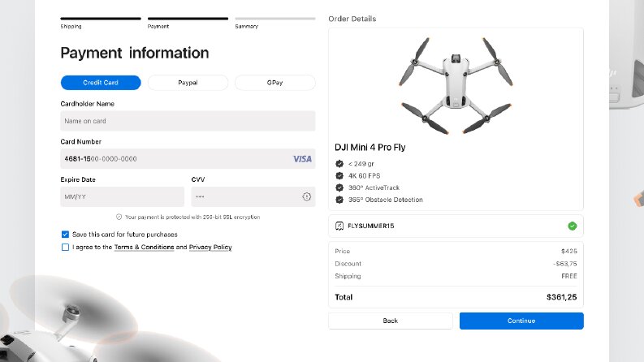
Task: Click the Order Details heading
Action: [352, 19]
